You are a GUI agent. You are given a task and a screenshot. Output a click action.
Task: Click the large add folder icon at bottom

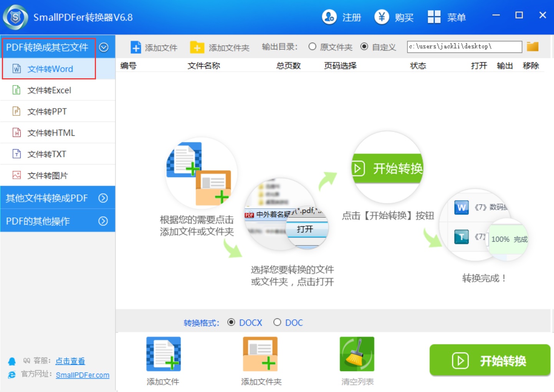(260, 354)
